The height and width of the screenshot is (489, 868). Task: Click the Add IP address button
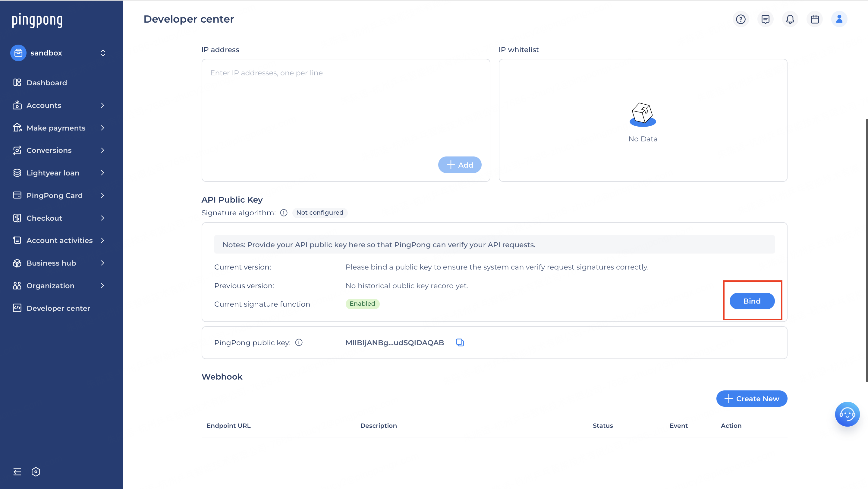(460, 165)
